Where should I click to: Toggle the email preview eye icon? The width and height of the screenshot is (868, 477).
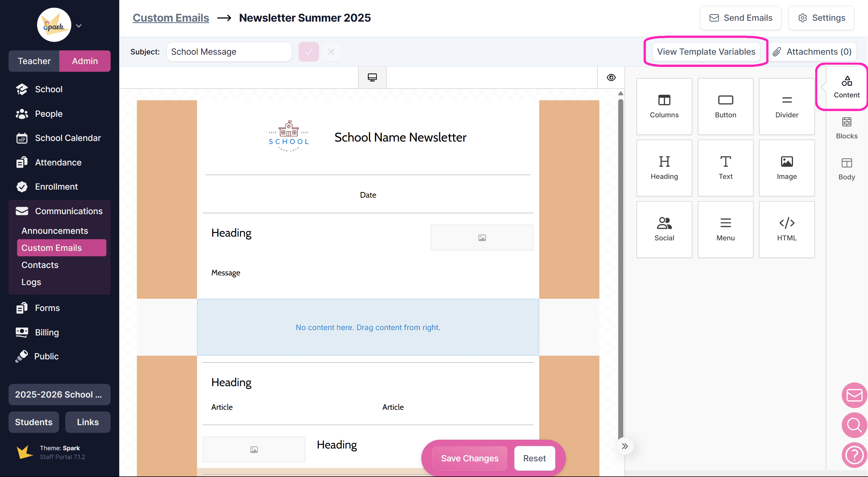[x=611, y=77]
